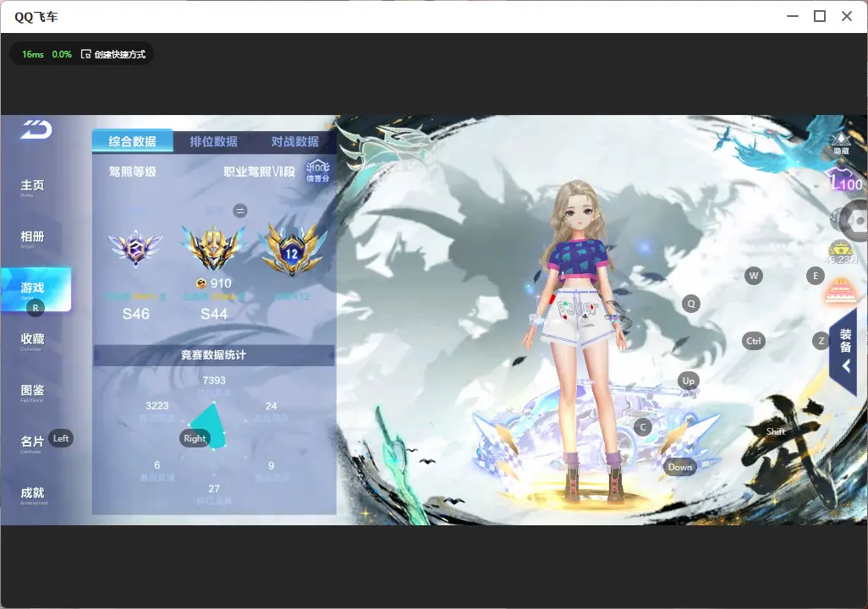Click the 创建快捷方式 shortcut button
Image resolution: width=868 pixels, height=609 pixels.
coord(113,54)
